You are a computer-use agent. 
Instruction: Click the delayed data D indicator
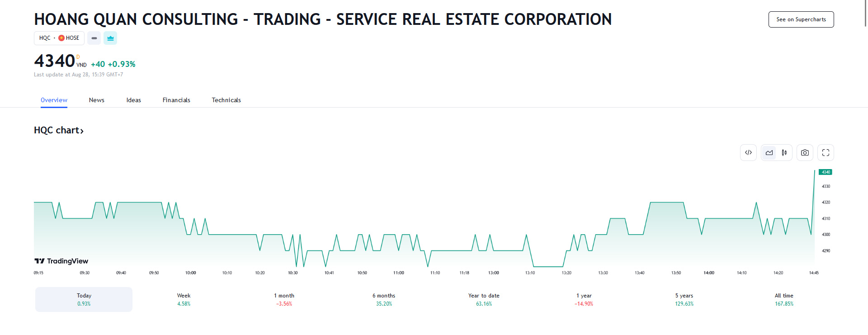(78, 57)
